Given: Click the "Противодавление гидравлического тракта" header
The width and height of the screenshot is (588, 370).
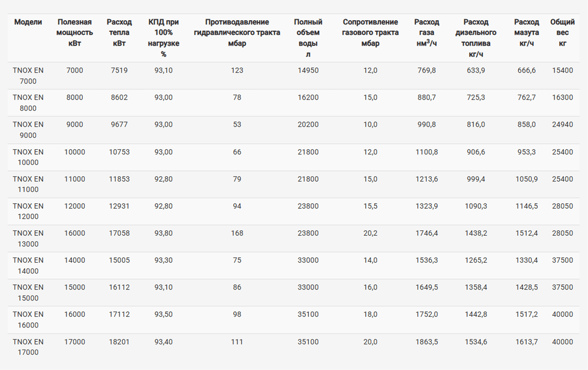Looking at the screenshot, I should [x=237, y=33].
